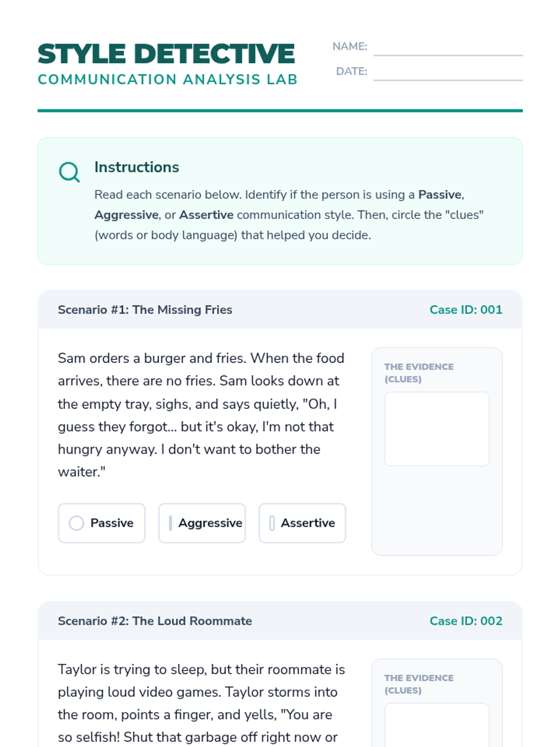560x747 pixels.
Task: Click the Missing Fries scenario paragraph
Action: (202, 415)
